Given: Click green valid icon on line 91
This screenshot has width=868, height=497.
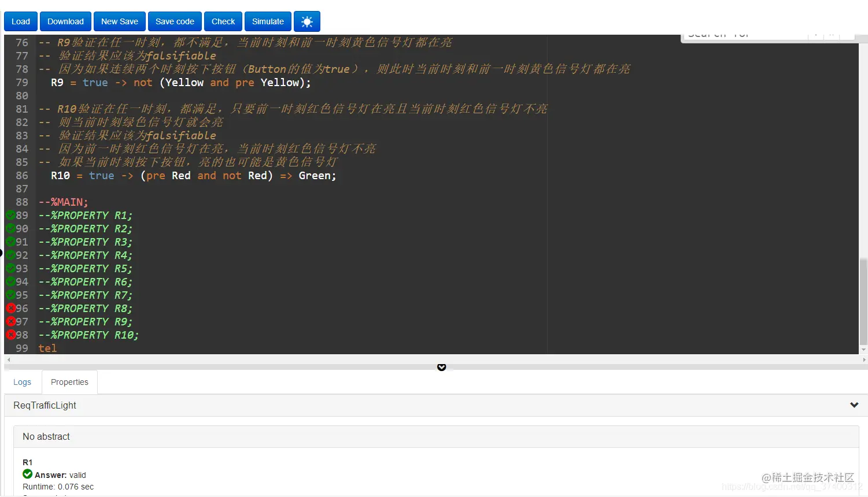Looking at the screenshot, I should [x=10, y=242].
